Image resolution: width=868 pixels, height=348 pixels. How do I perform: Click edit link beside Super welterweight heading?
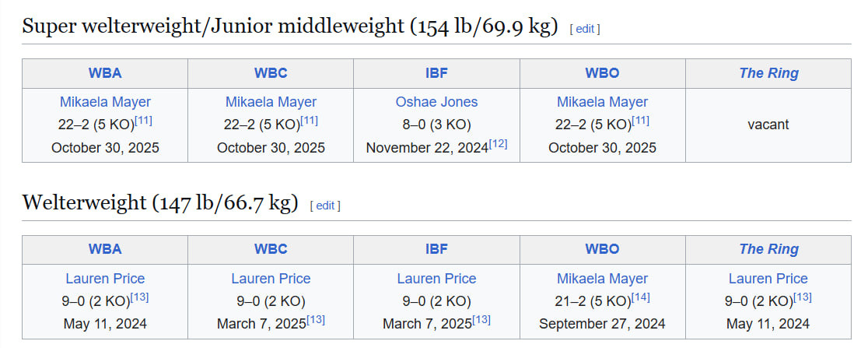585,29
